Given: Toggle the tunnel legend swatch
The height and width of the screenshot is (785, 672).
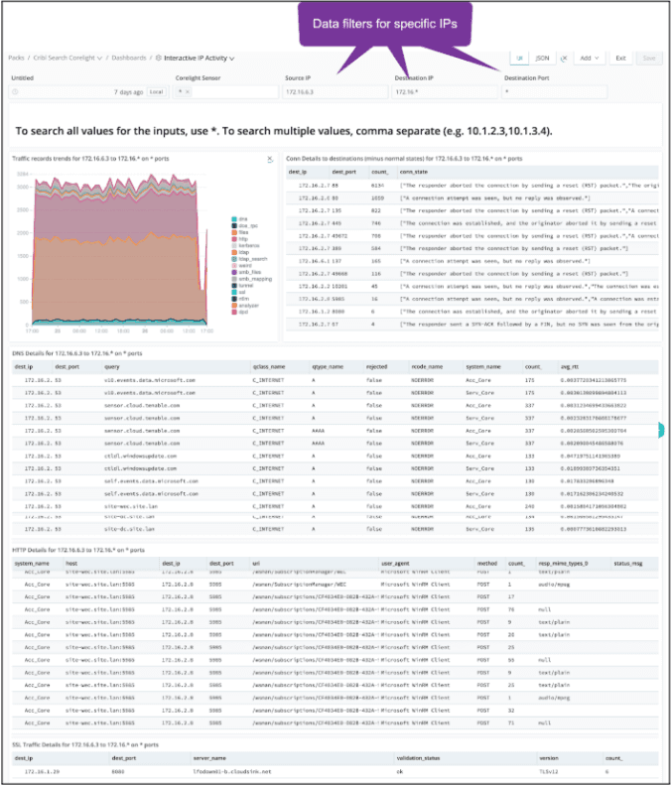Looking at the screenshot, I should point(234,286).
